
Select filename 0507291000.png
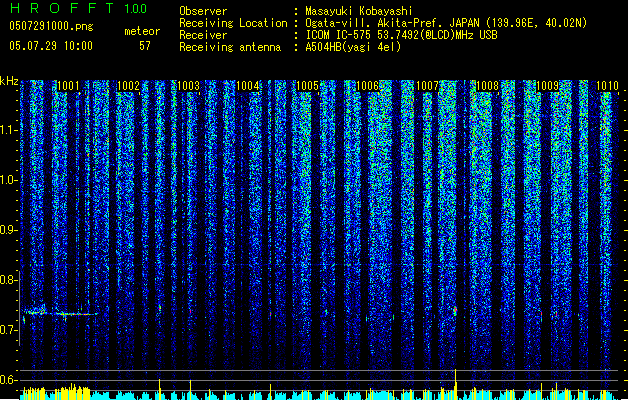point(51,26)
